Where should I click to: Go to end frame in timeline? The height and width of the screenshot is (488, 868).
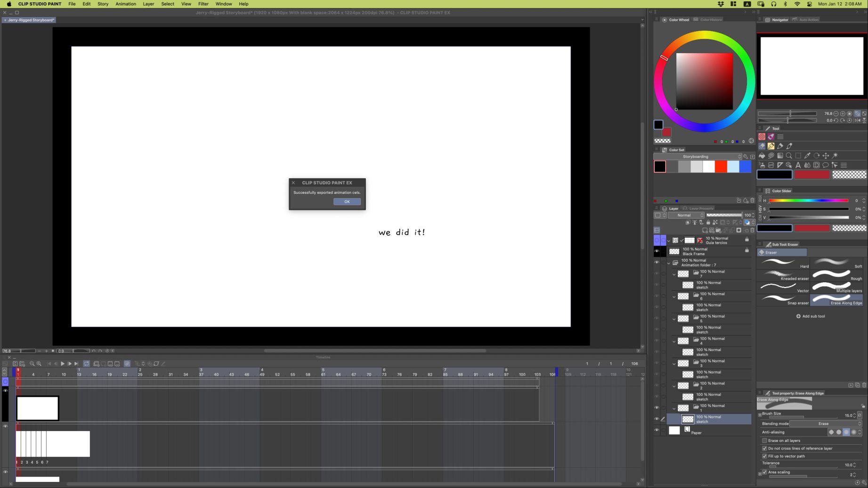(76, 364)
